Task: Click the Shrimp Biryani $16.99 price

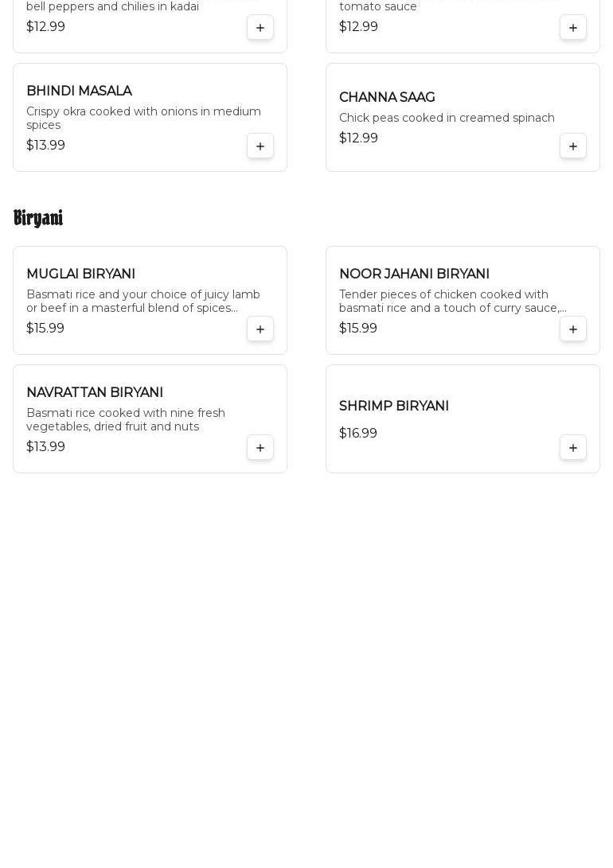Action: point(358,434)
